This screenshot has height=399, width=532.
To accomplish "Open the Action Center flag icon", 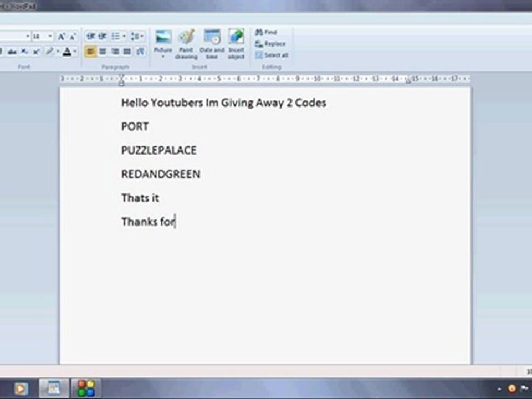I will pos(525,388).
